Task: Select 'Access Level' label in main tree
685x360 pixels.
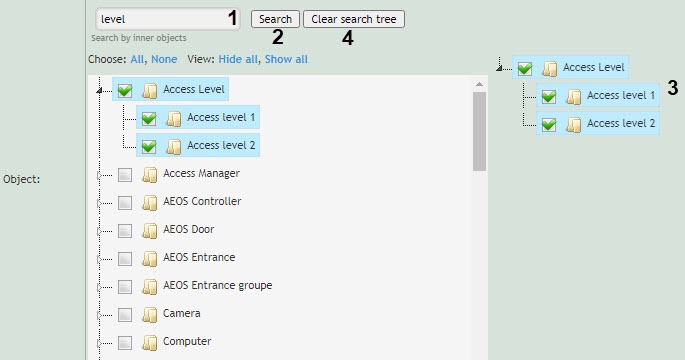Action: [x=194, y=89]
